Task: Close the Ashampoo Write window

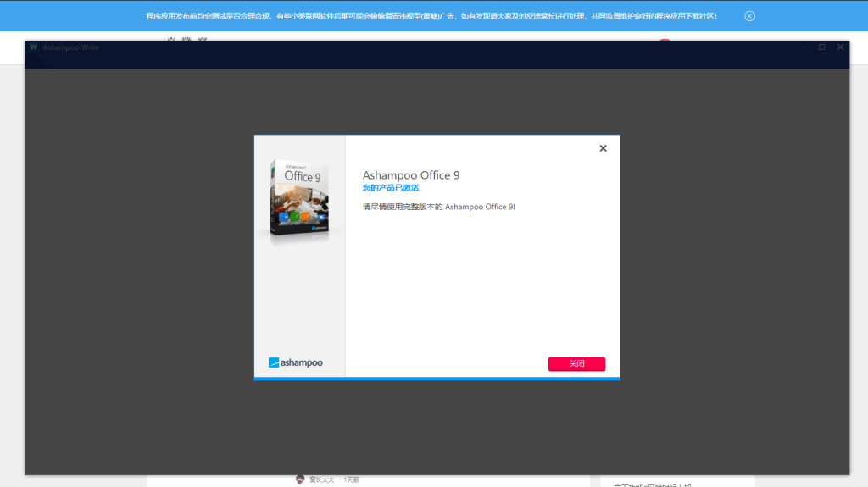Action: (x=840, y=47)
